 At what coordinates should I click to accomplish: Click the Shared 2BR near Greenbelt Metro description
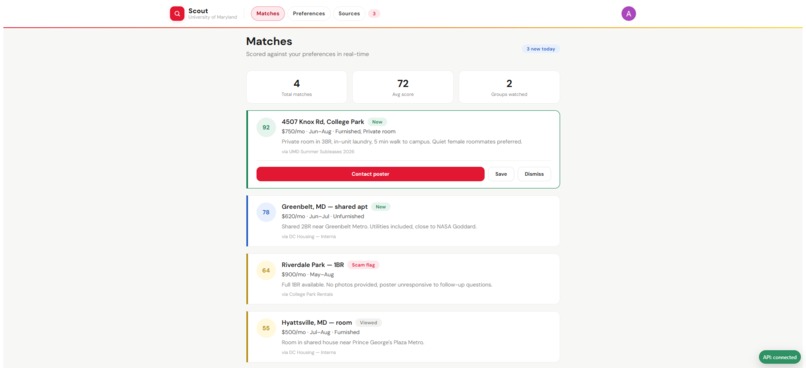[x=379, y=226]
